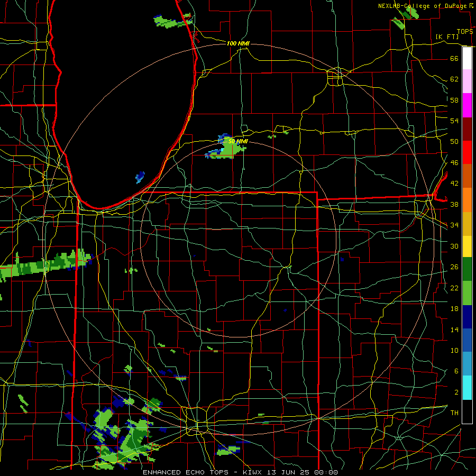Click the 26 value on the legend
The image size is (476, 476).
(454, 267)
